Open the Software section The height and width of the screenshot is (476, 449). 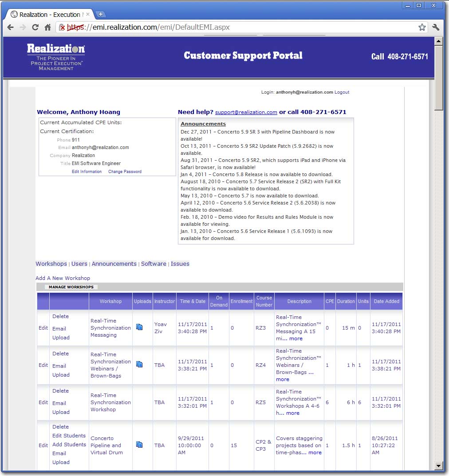point(154,264)
